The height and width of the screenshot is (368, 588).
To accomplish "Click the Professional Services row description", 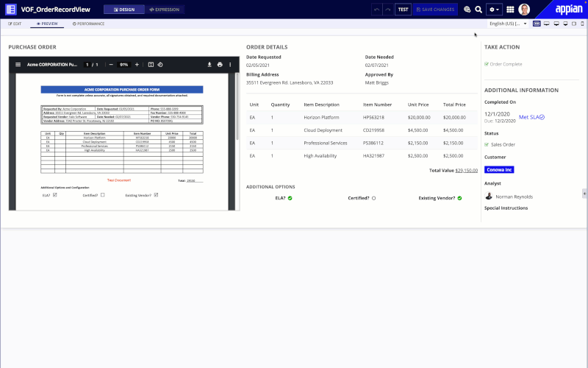I will 326,143.
